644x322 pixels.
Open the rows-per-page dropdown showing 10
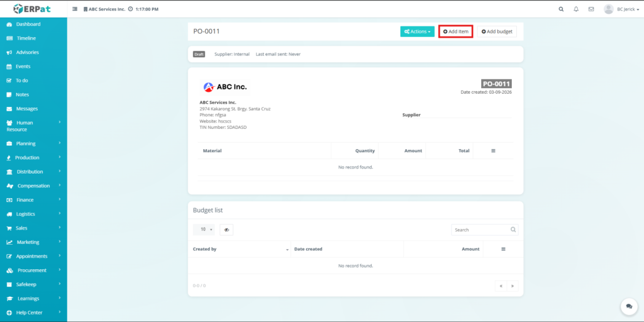pos(203,230)
